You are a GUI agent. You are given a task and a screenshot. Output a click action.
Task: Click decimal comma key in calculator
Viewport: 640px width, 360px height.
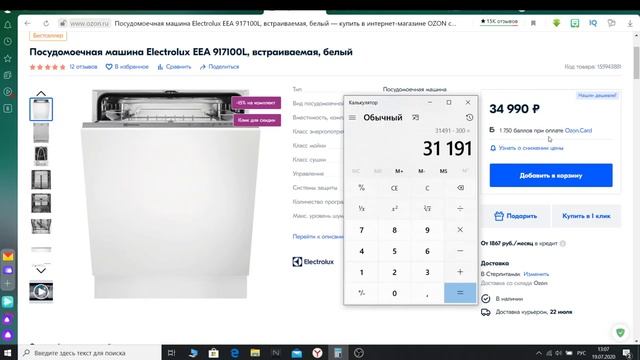pos(427,293)
